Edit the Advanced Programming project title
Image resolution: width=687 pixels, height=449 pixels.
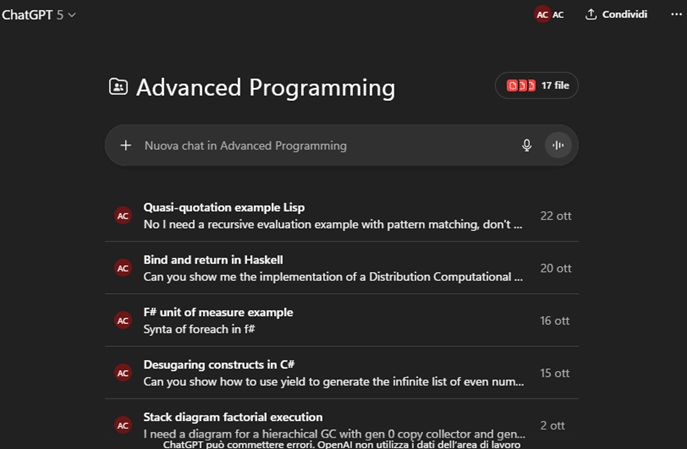(265, 87)
